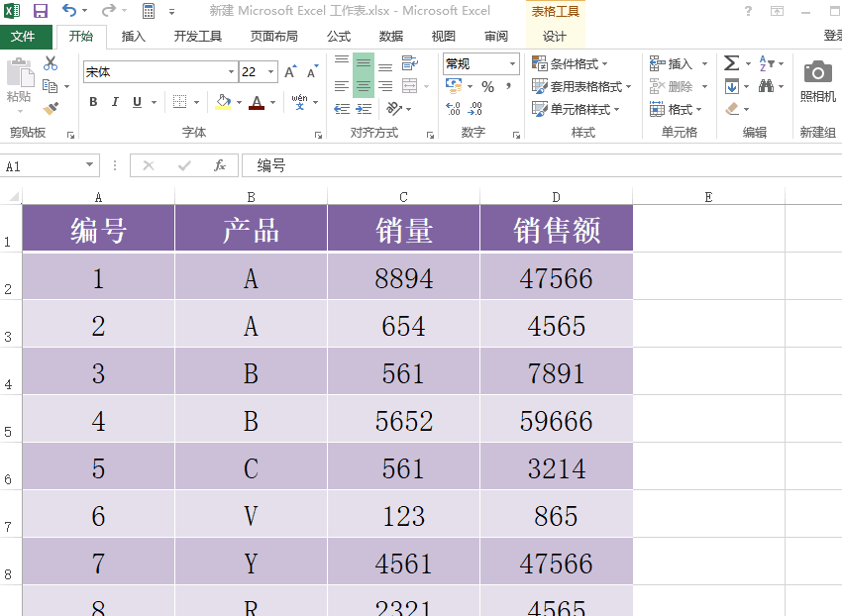Pick the font color swatch

[256, 102]
